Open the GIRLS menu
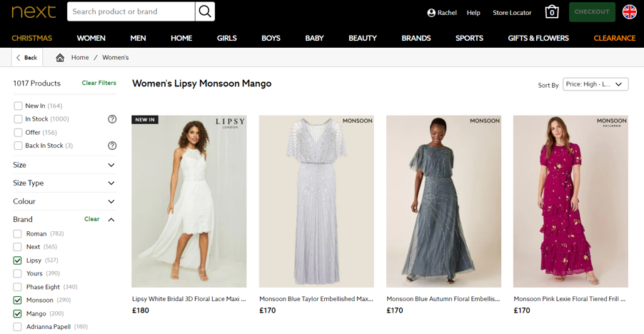The width and height of the screenshot is (644, 334). 227,38
